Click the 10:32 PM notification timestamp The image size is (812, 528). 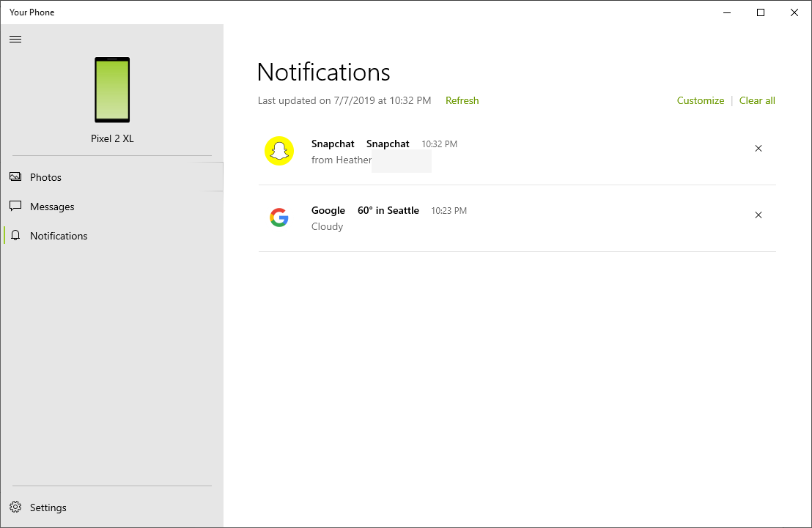click(x=439, y=144)
